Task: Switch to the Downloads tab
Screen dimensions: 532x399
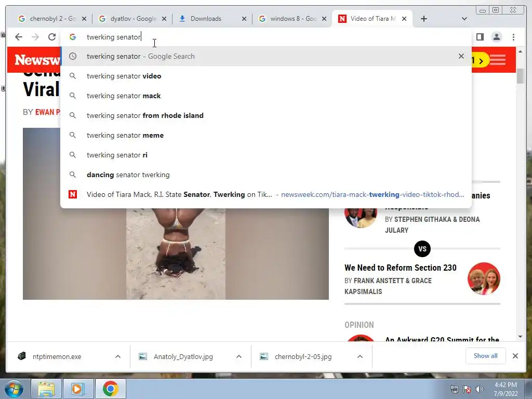Action: 212,19
